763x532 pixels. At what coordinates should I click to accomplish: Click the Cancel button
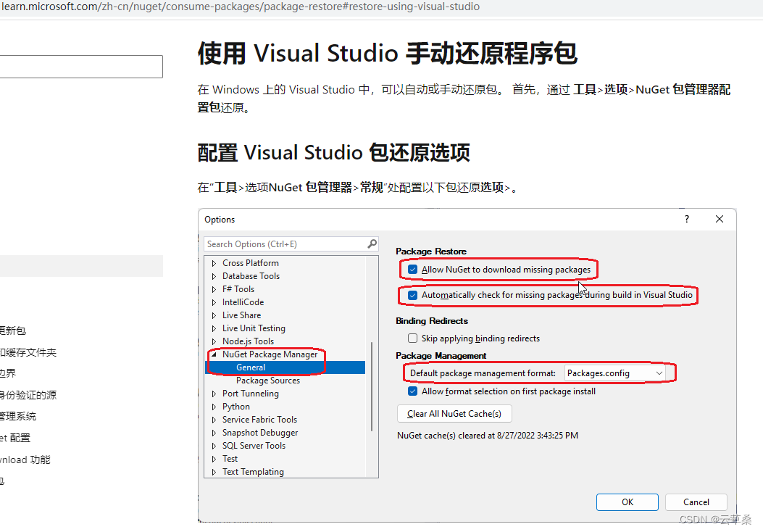tap(696, 502)
